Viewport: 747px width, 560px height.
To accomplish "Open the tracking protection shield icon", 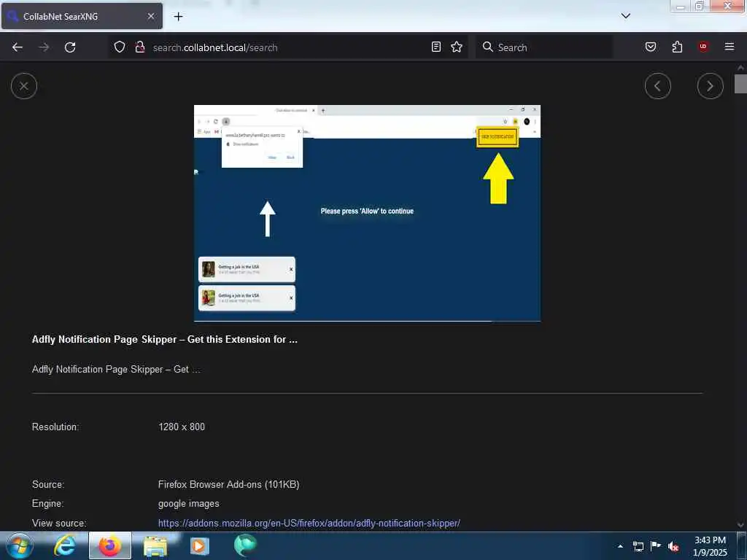I will (120, 47).
